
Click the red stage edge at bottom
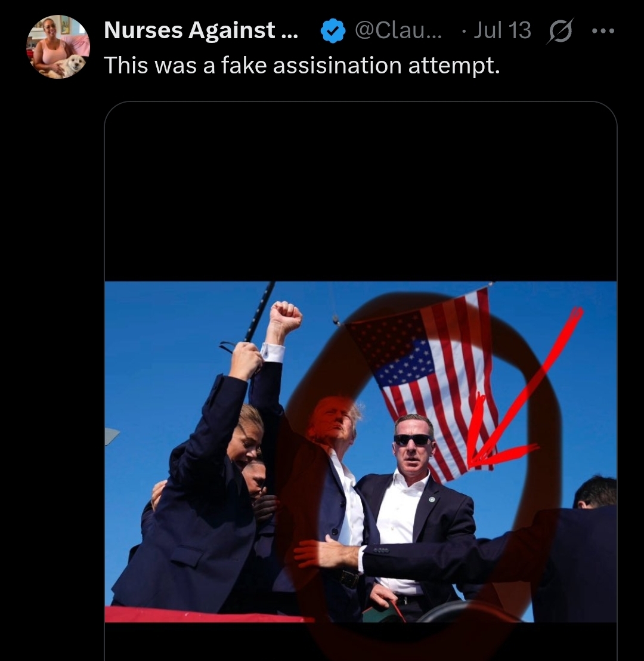coord(209,614)
